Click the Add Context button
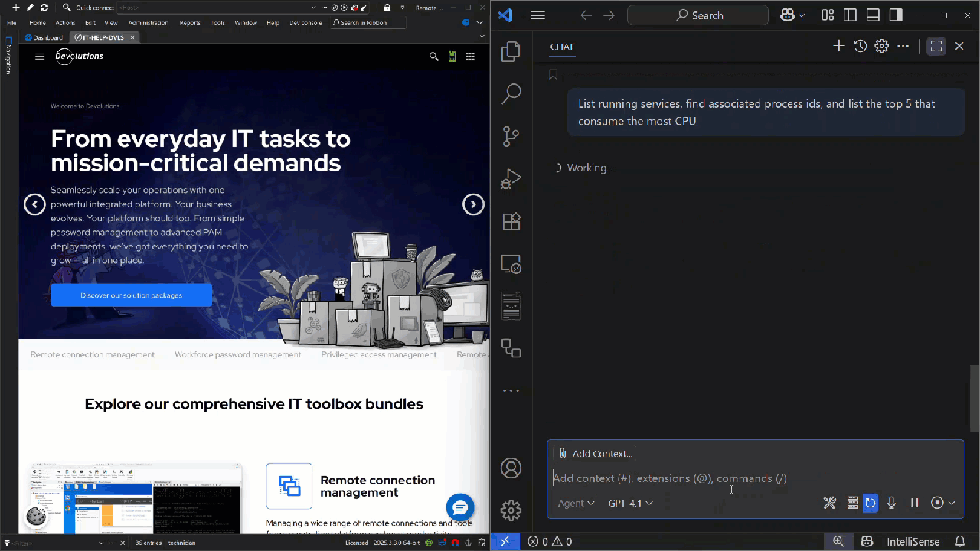This screenshot has width=980, height=551. tap(595, 454)
